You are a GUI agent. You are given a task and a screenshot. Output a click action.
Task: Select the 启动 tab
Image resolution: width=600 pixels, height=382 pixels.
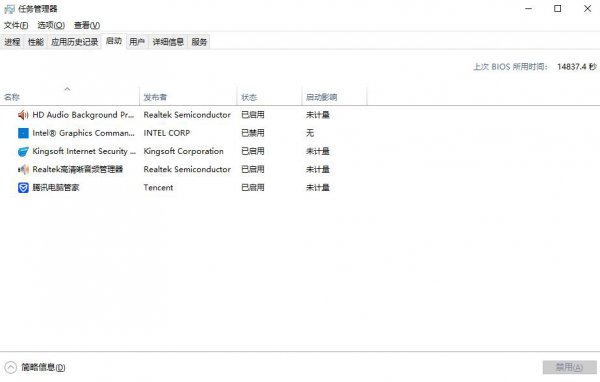[x=114, y=41]
